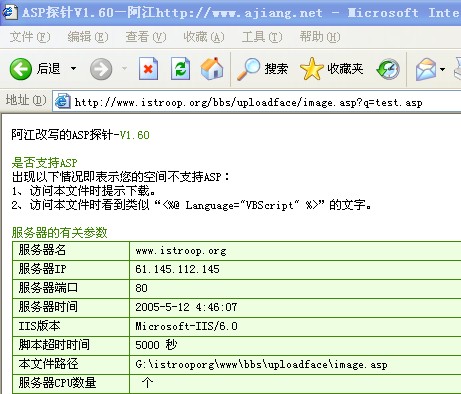
Task: Click the 本文件路径 row label
Action: [x=48, y=364]
